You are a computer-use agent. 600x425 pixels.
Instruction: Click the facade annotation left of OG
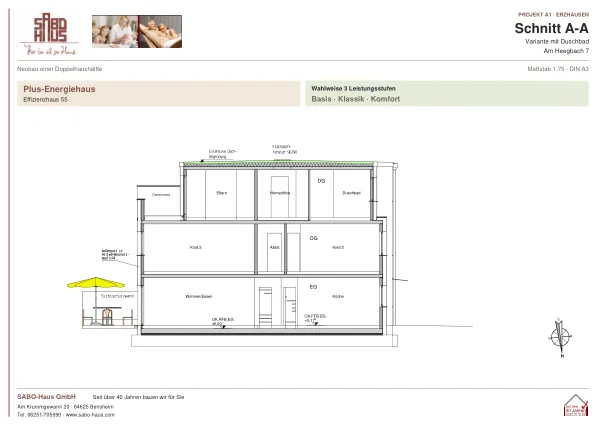(115, 255)
